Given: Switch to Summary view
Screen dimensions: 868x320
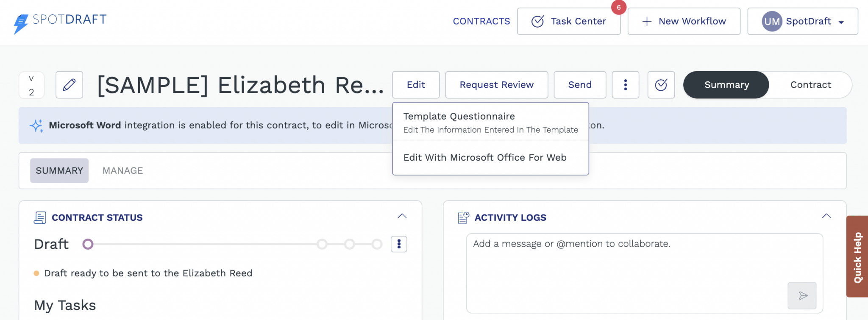Looking at the screenshot, I should pyautogui.click(x=726, y=85).
